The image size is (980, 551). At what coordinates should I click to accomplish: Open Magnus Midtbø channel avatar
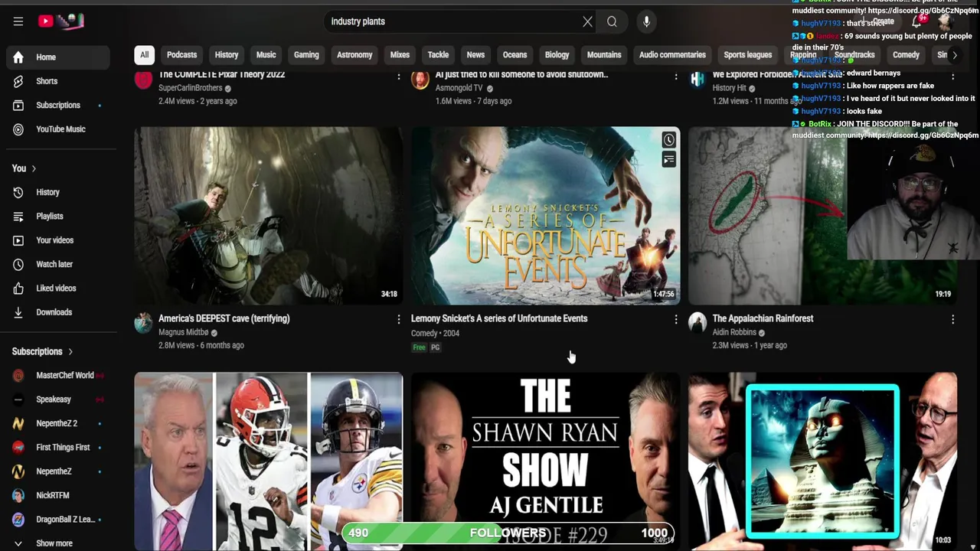(x=143, y=322)
